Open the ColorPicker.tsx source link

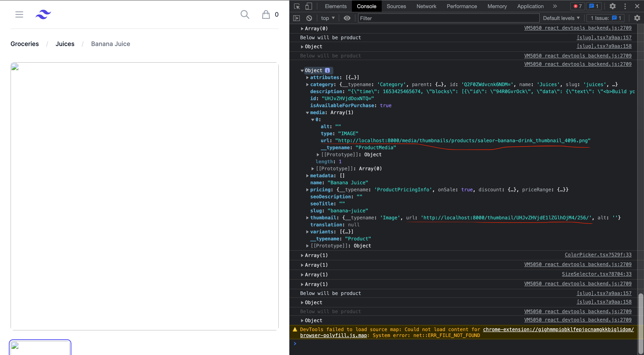[598, 255]
